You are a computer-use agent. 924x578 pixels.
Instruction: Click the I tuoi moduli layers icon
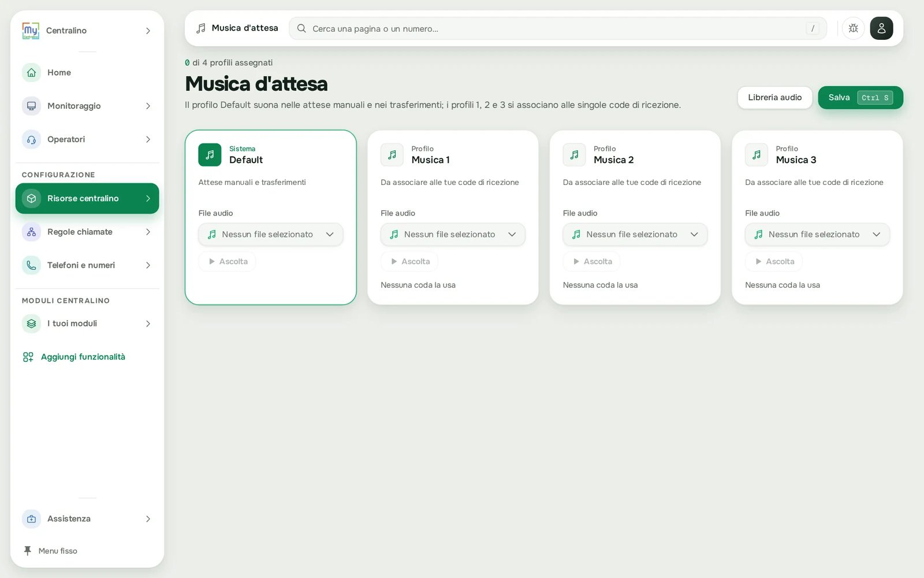31,324
